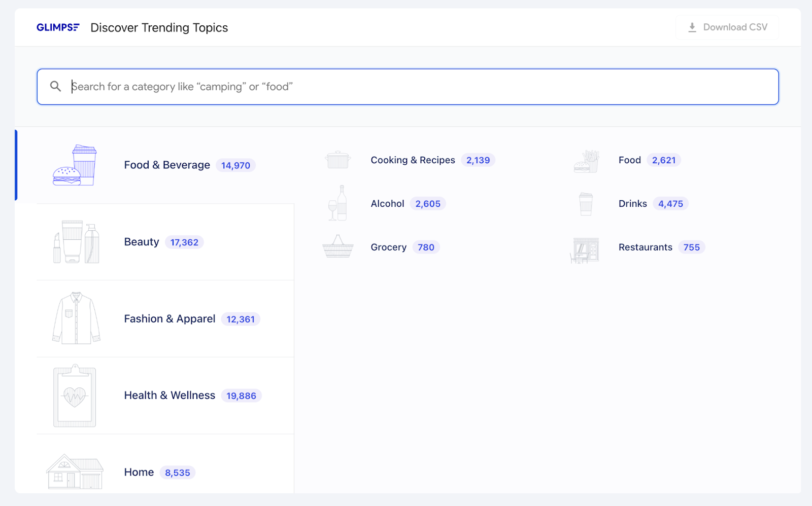The width and height of the screenshot is (812, 506).
Task: Click the Download CSV button
Action: tap(727, 27)
